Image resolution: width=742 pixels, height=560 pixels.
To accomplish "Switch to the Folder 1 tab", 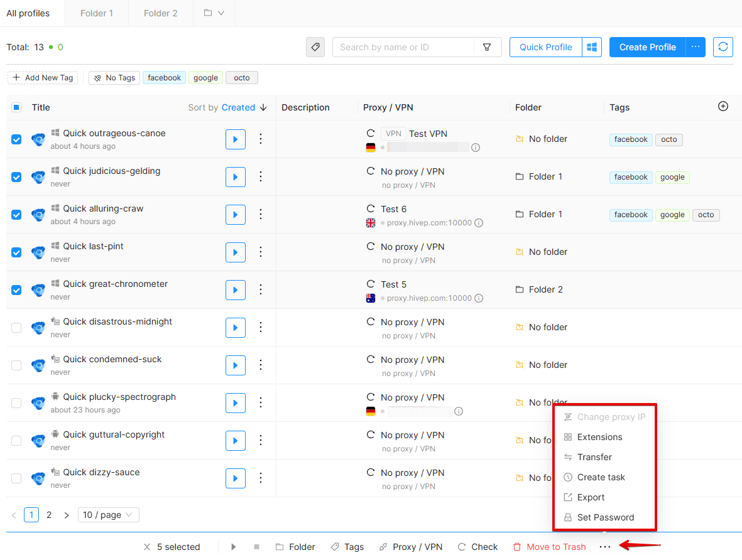I will coord(97,13).
